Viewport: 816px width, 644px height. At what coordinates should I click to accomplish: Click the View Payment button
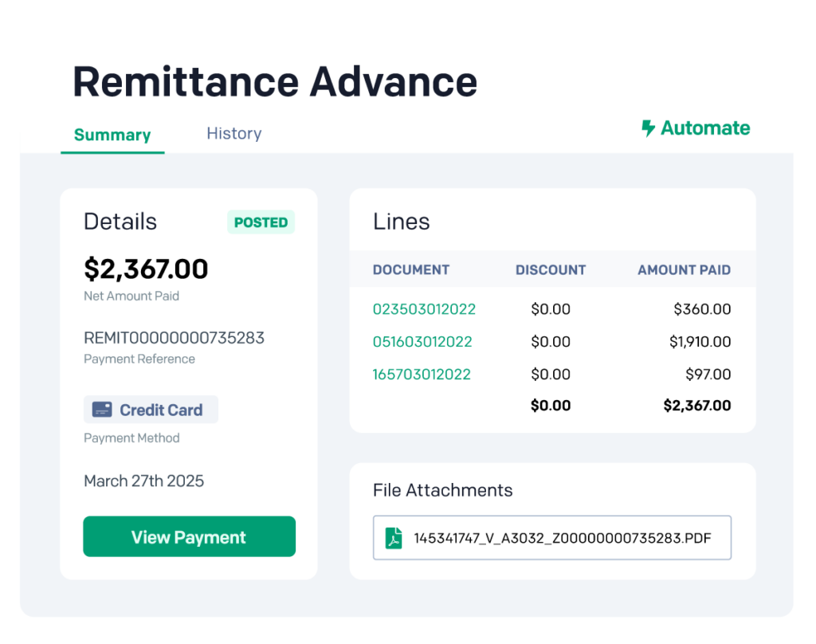[189, 536]
